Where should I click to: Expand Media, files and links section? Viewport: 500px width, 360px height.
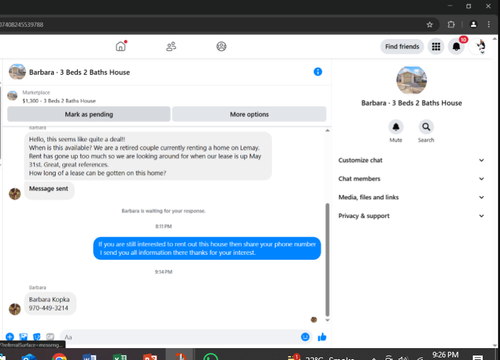click(411, 197)
